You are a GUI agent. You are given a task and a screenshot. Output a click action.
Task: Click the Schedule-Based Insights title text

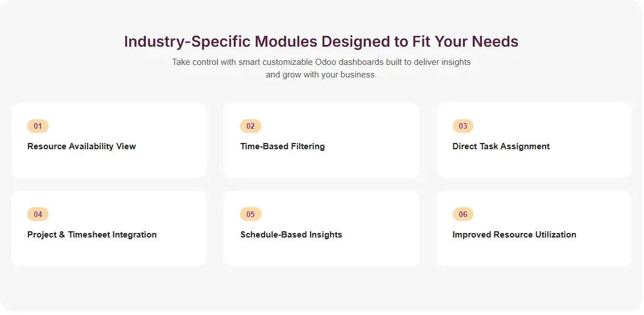[x=291, y=235]
